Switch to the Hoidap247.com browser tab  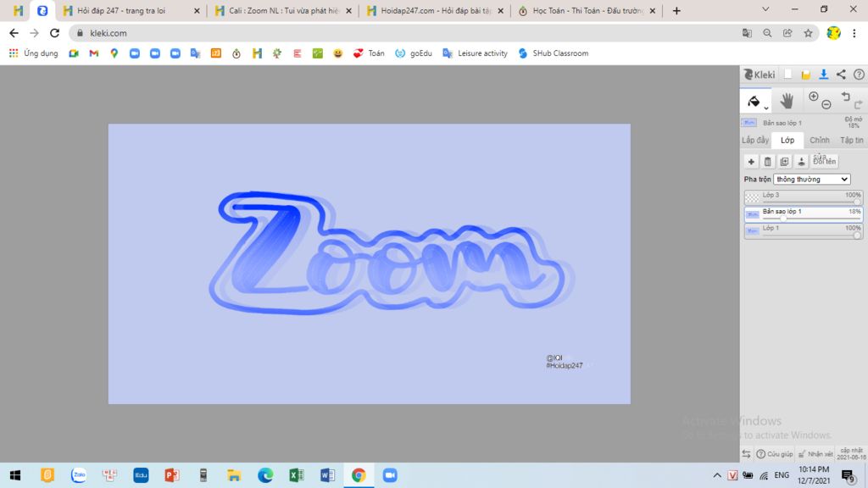pyautogui.click(x=435, y=10)
